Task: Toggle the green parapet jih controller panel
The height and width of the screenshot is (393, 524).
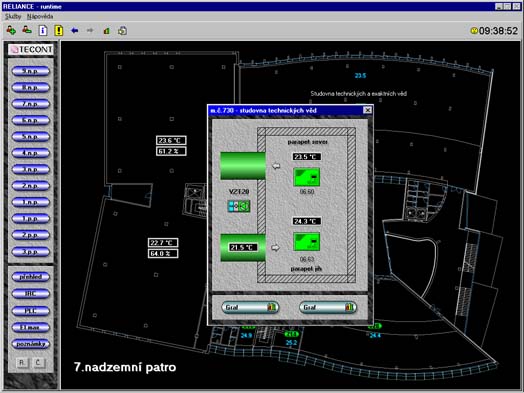Action: click(x=306, y=242)
